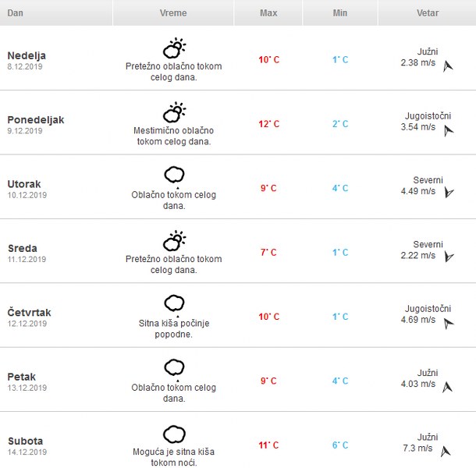The image size is (476, 468).
Task: Click Subota wind direction arrow icon
Action: (x=446, y=451)
